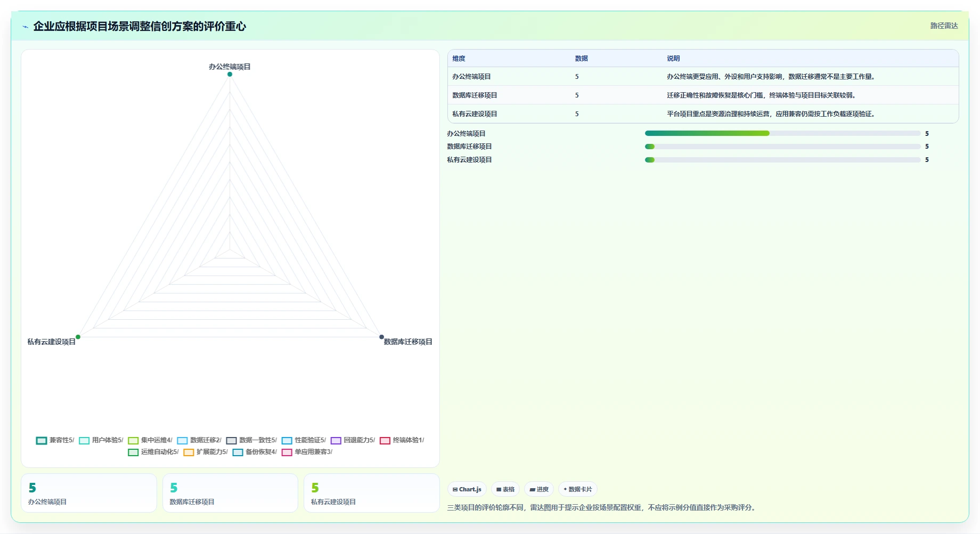Click the teal 备份恢复4/ legend swatch
Viewport: 980px width, 534px height.
(238, 452)
